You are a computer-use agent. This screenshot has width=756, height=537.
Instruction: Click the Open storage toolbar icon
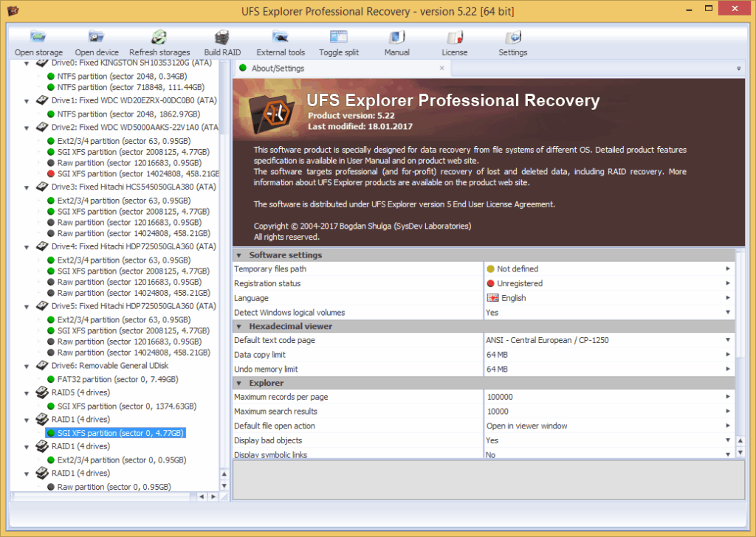coord(38,37)
